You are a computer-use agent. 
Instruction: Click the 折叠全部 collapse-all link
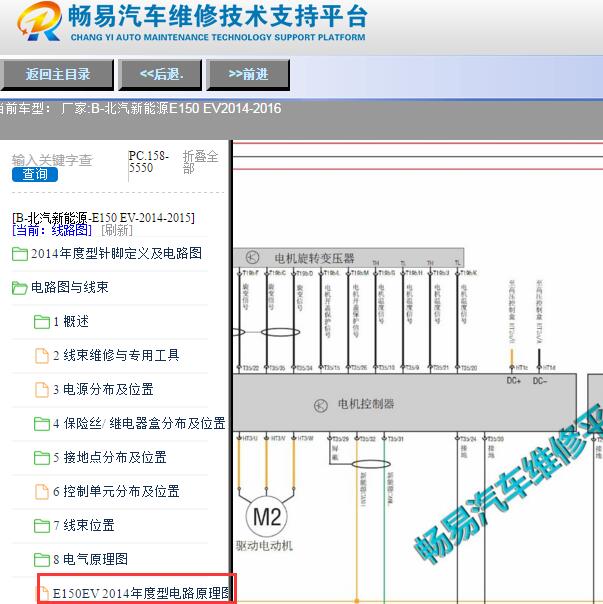point(200,162)
